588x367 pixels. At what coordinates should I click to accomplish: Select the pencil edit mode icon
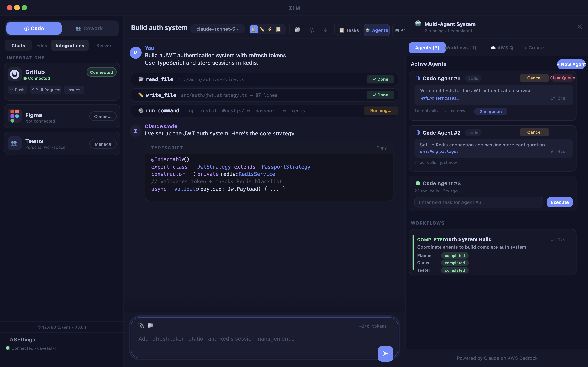coord(262,29)
